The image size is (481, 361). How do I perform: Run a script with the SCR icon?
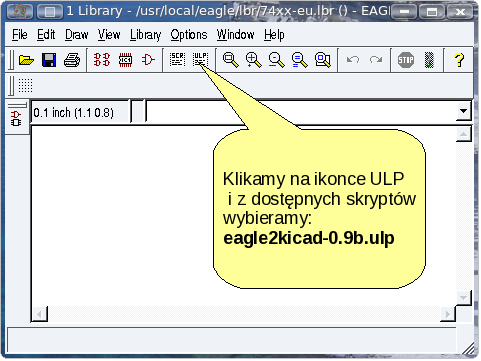coord(177,60)
